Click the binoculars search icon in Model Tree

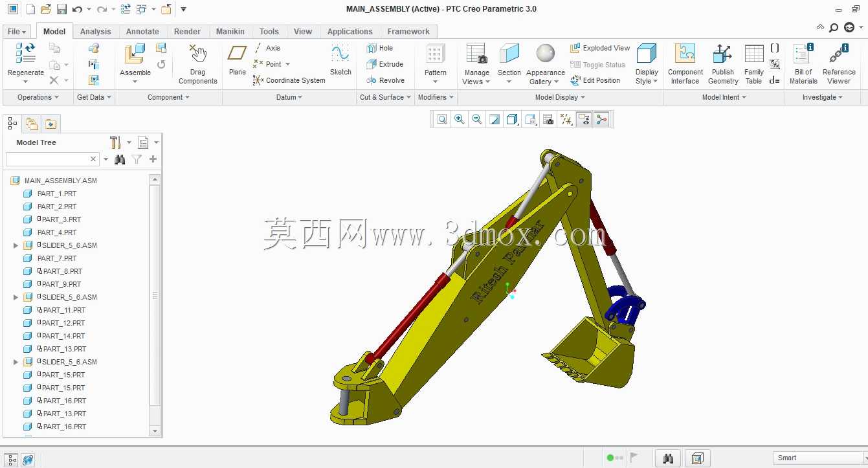click(x=120, y=159)
